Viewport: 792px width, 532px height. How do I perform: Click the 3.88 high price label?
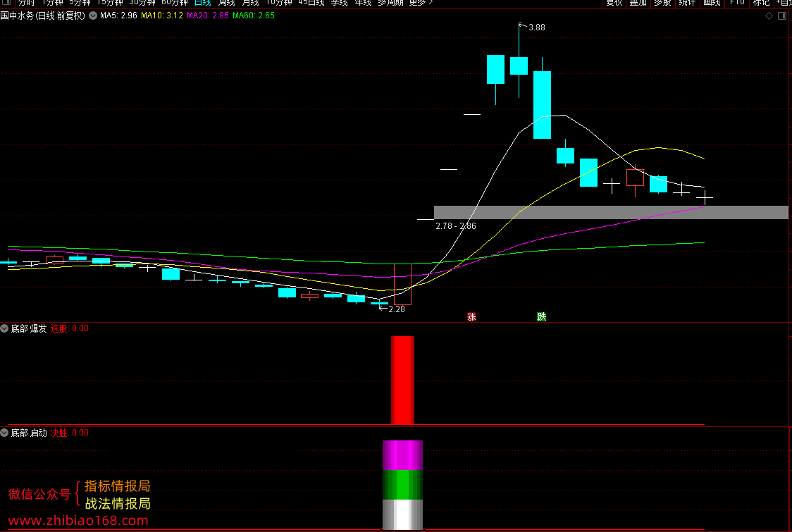coord(536,27)
